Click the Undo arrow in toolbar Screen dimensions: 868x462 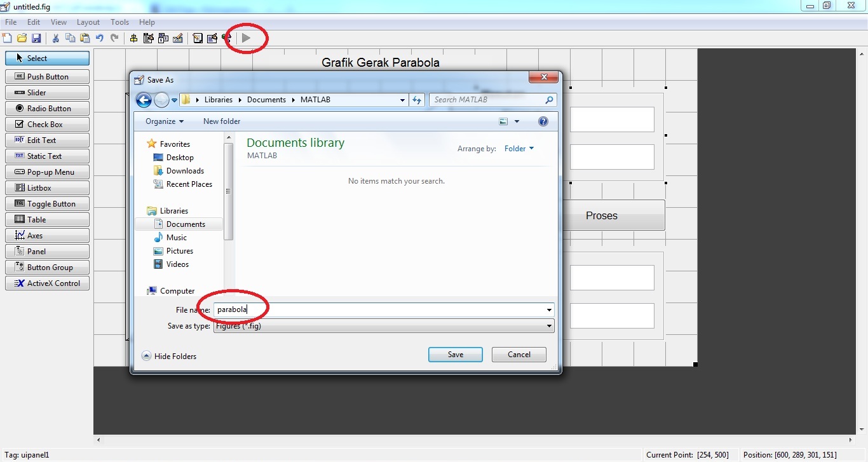coord(100,38)
